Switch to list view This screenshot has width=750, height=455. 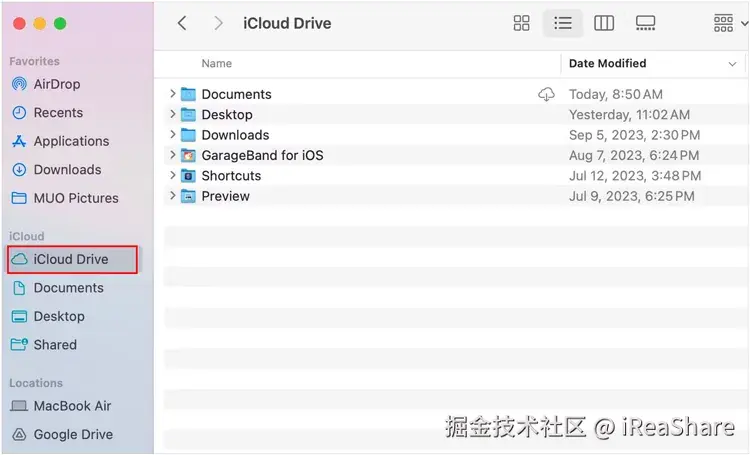click(x=562, y=23)
